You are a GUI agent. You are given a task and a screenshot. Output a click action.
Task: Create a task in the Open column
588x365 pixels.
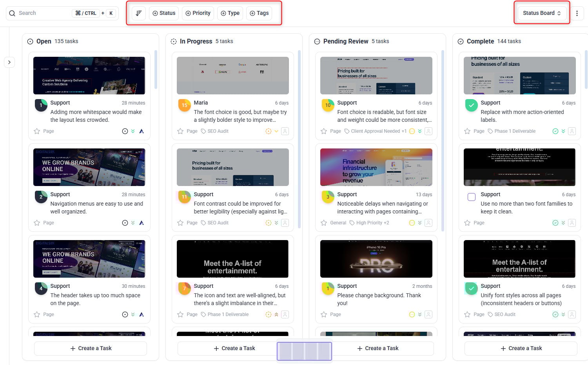91,348
